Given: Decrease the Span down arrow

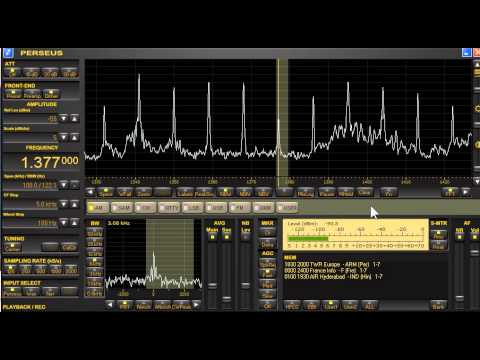Looking at the screenshot, I should tap(63, 185).
